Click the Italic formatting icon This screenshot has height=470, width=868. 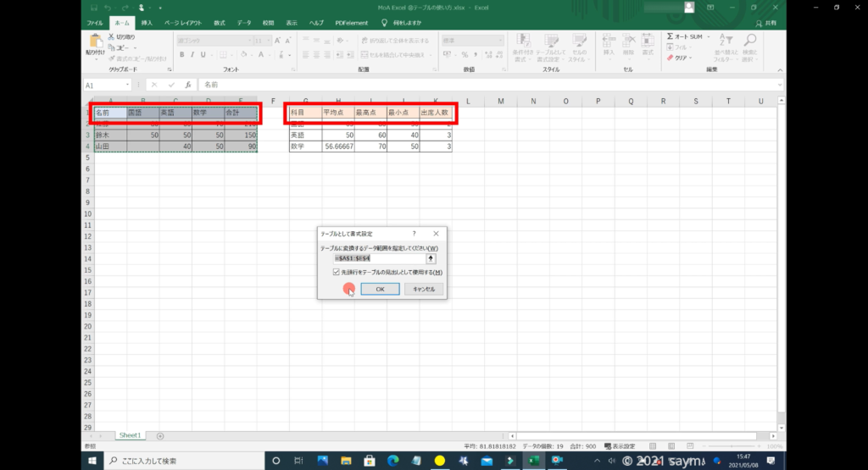click(x=192, y=54)
